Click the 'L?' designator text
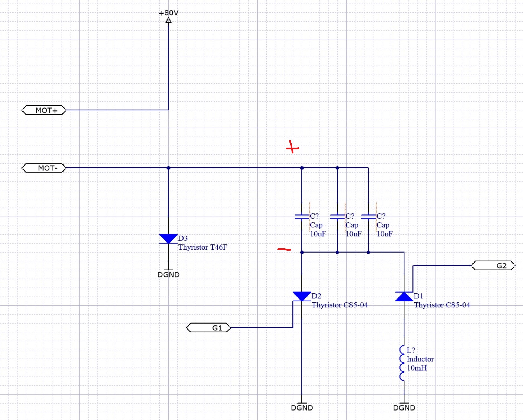 [x=411, y=350]
